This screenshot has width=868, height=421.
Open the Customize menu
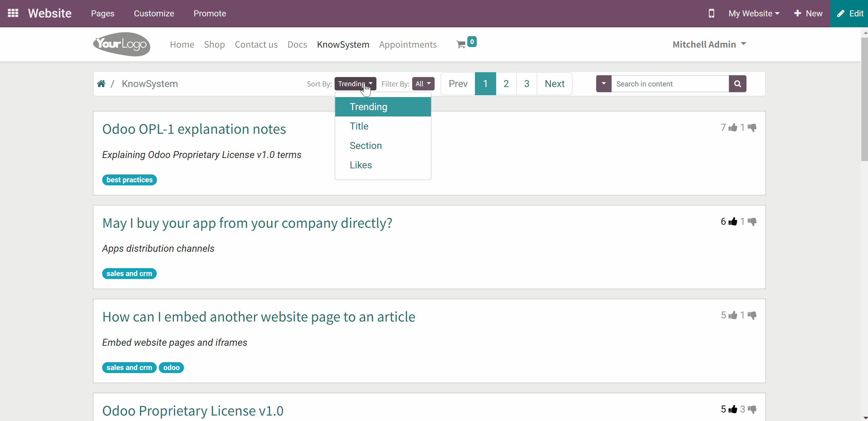(x=154, y=13)
